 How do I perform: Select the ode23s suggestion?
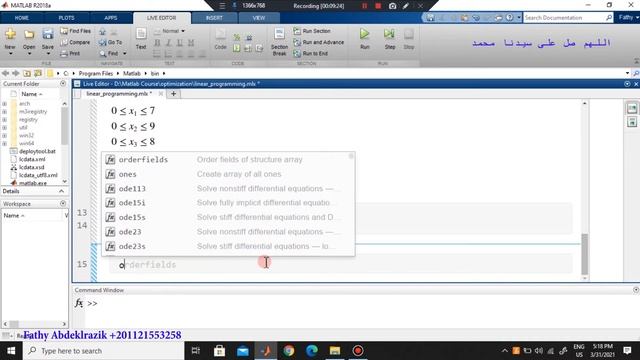point(228,247)
